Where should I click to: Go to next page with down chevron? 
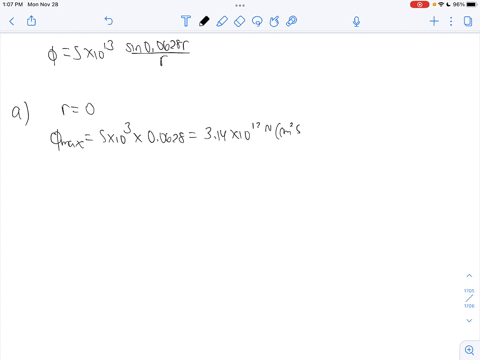pos(469,320)
